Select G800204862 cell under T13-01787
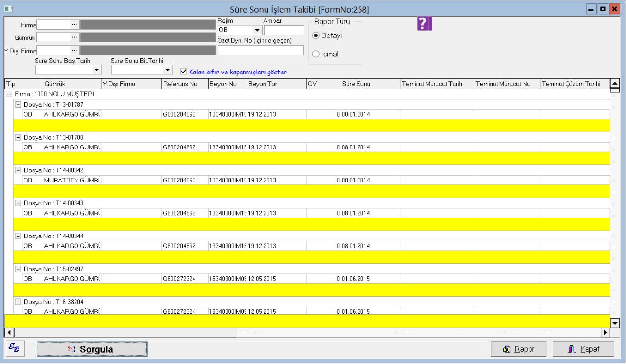 click(x=184, y=114)
